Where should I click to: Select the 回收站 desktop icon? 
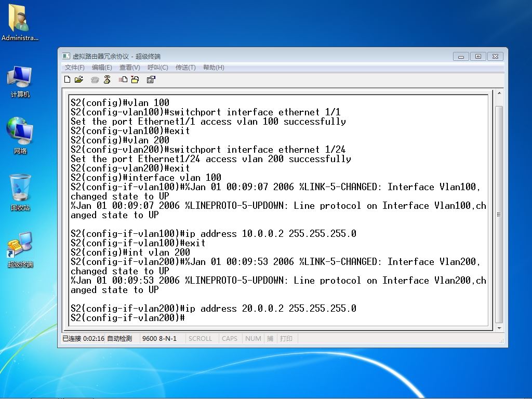(x=20, y=192)
